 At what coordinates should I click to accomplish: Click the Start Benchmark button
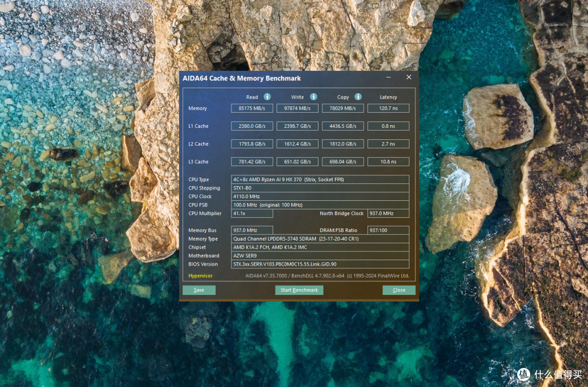pos(299,290)
